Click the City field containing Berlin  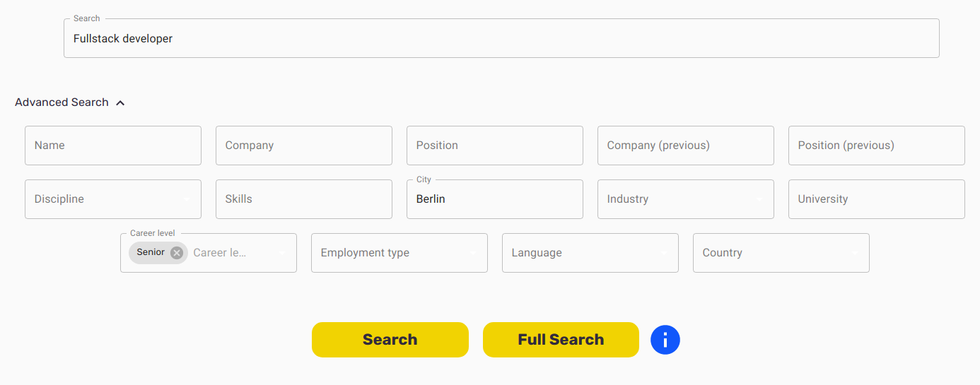[x=495, y=199]
